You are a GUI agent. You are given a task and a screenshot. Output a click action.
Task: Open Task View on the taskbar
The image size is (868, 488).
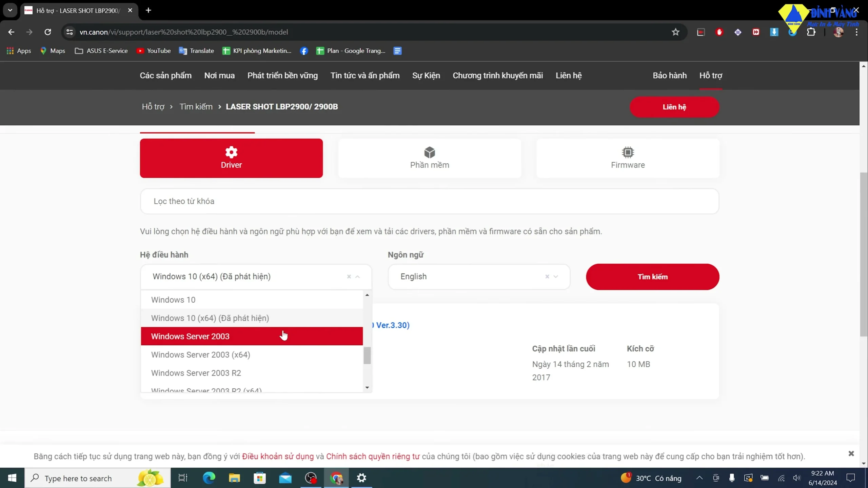point(183,478)
